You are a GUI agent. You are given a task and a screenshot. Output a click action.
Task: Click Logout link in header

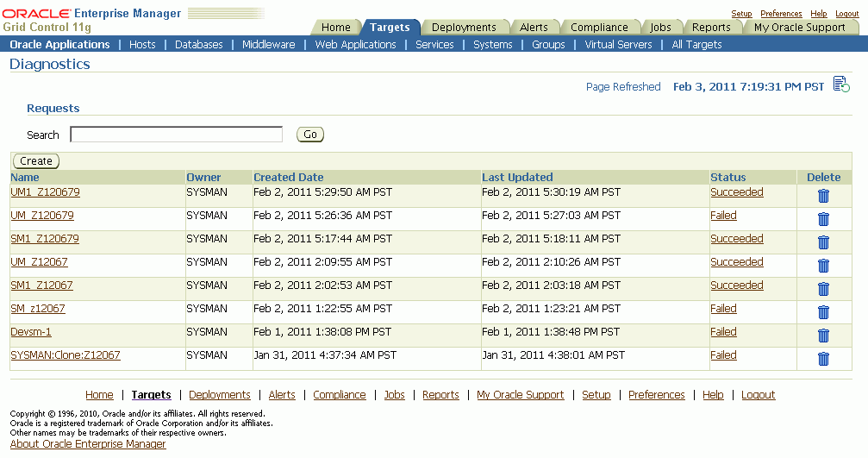[847, 13]
